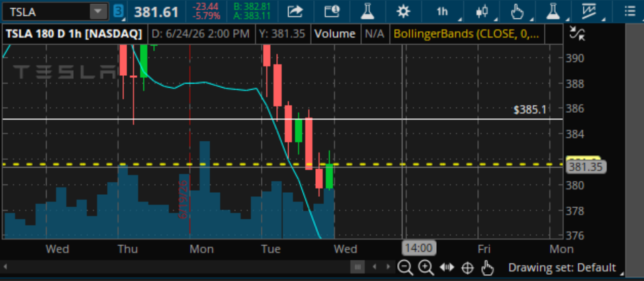
Task: Click the 6/19/26 date marker line label
Action: (x=183, y=199)
